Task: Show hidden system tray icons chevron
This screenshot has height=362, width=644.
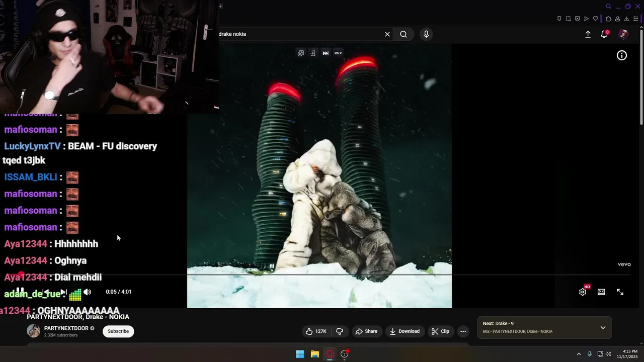Action: [x=579, y=354]
